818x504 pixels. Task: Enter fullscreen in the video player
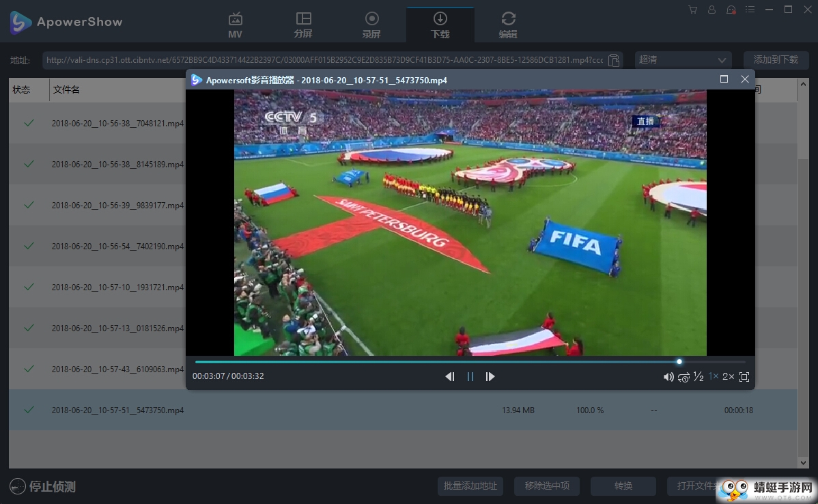click(x=744, y=377)
